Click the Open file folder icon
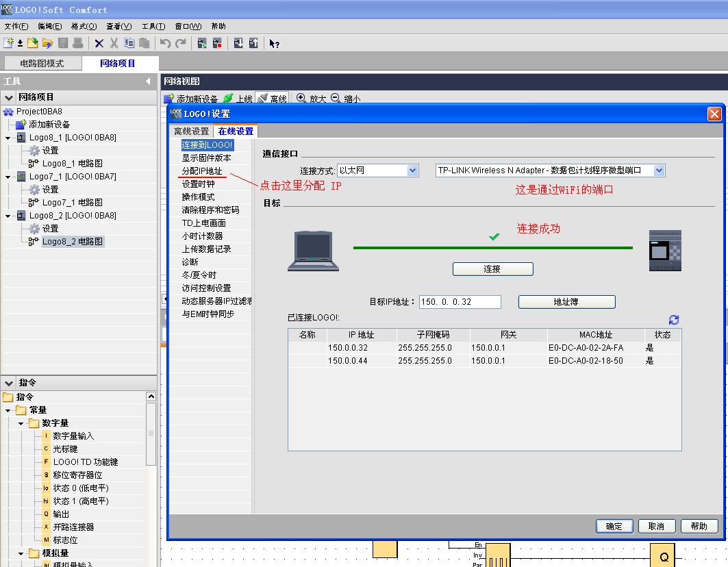The height and width of the screenshot is (567, 728). (32, 43)
